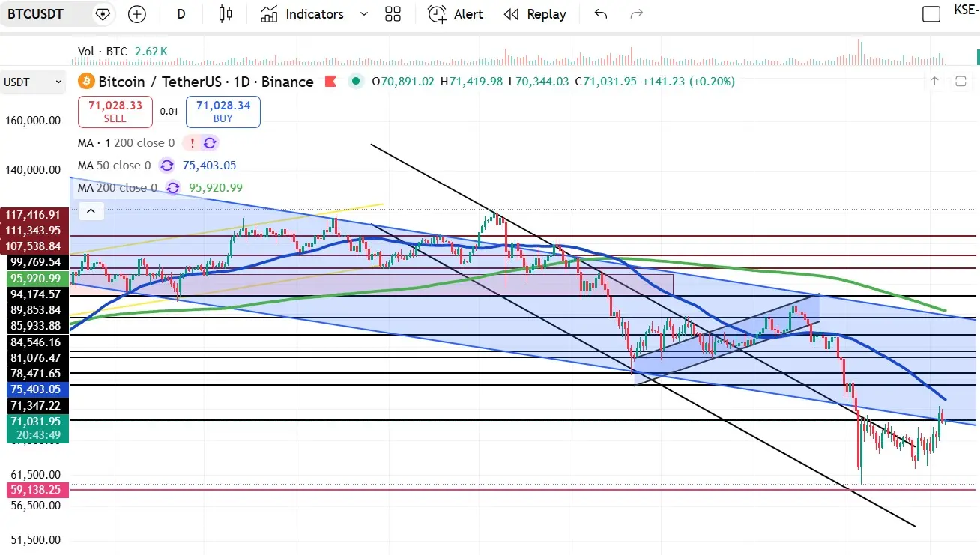Open the indicator templates grid icon
This screenshot has width=980, height=555.
(x=393, y=14)
